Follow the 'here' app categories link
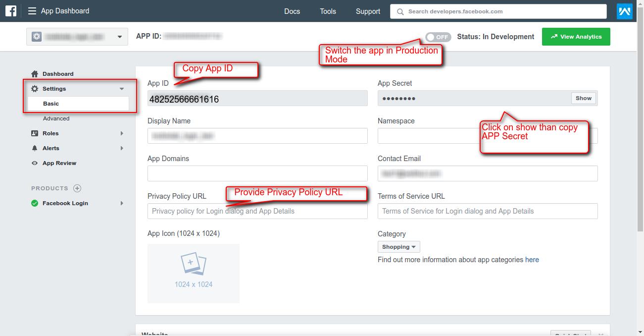 pos(532,260)
